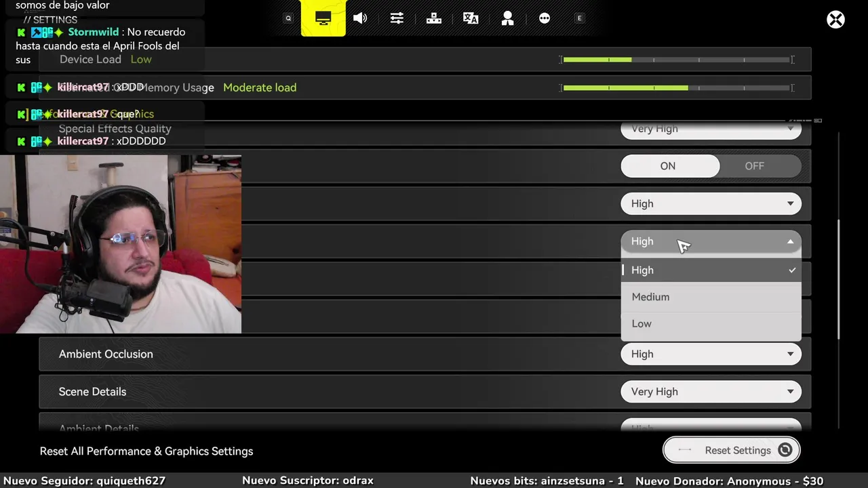Open the Controls sliders tab
868x488 pixels.
click(x=397, y=18)
